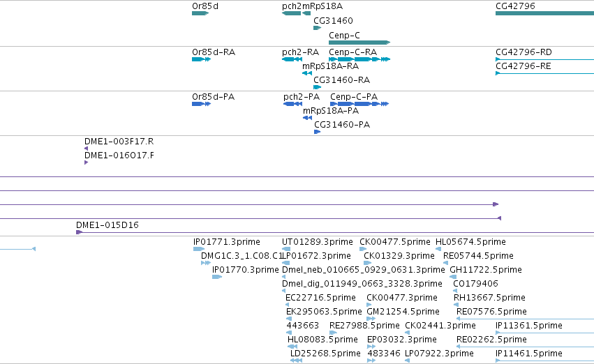Select the pch2-RA transcript label

point(300,52)
